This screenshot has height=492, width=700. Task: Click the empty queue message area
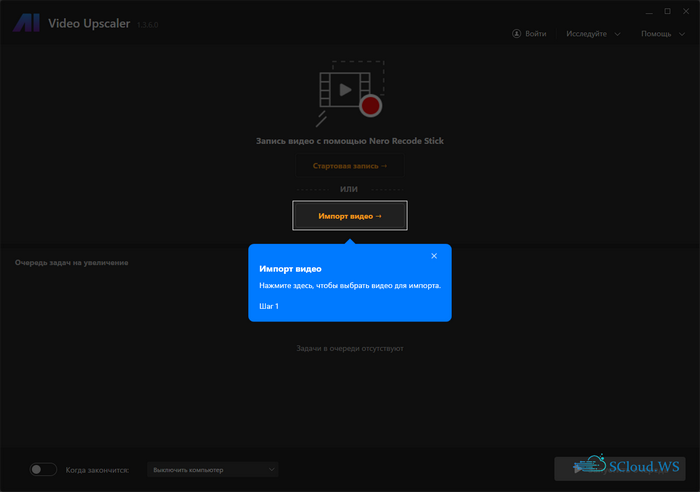[349, 348]
